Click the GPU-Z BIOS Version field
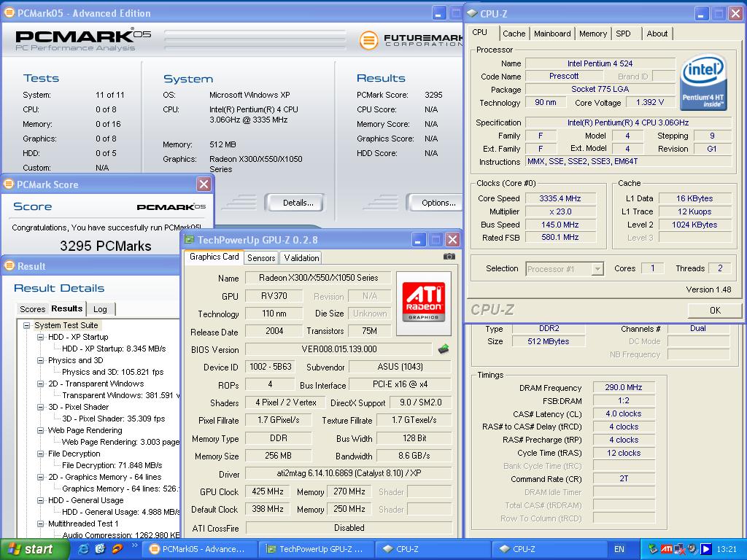Viewport: 747px width, 560px height. (x=338, y=349)
